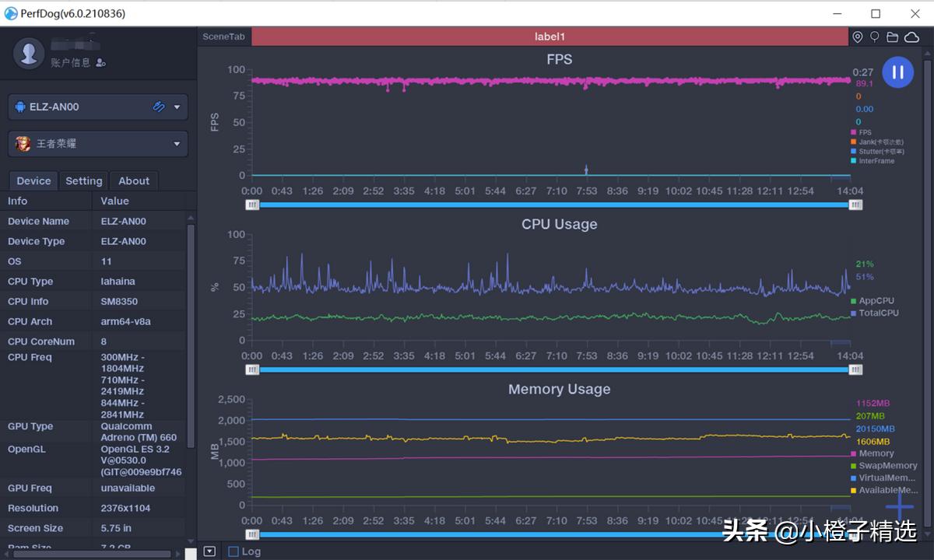The image size is (934, 560).
Task: Open the ELZ-AN00 device dropdown
Action: [x=177, y=107]
